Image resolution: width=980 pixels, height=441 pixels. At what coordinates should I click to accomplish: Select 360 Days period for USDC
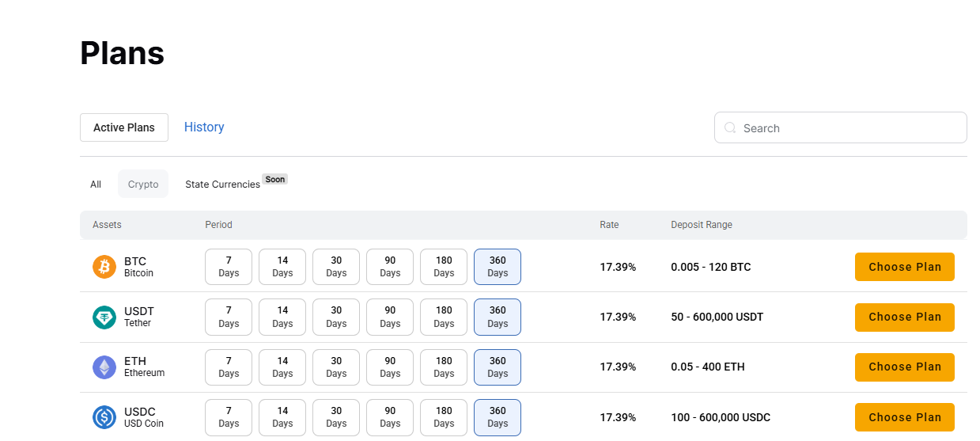498,417
